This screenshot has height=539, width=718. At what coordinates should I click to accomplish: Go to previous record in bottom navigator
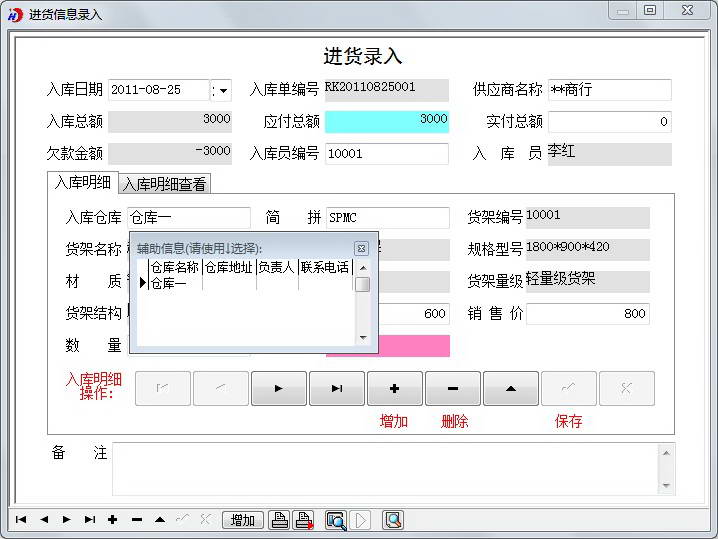tap(44, 519)
